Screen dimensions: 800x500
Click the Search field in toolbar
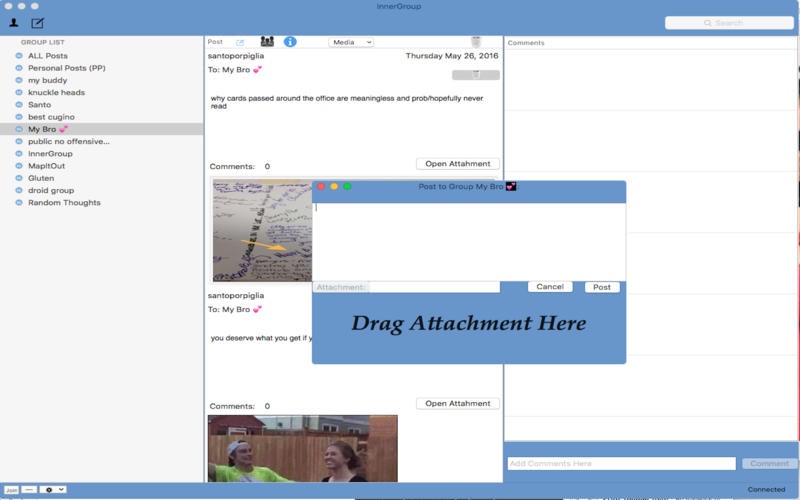[x=729, y=23]
